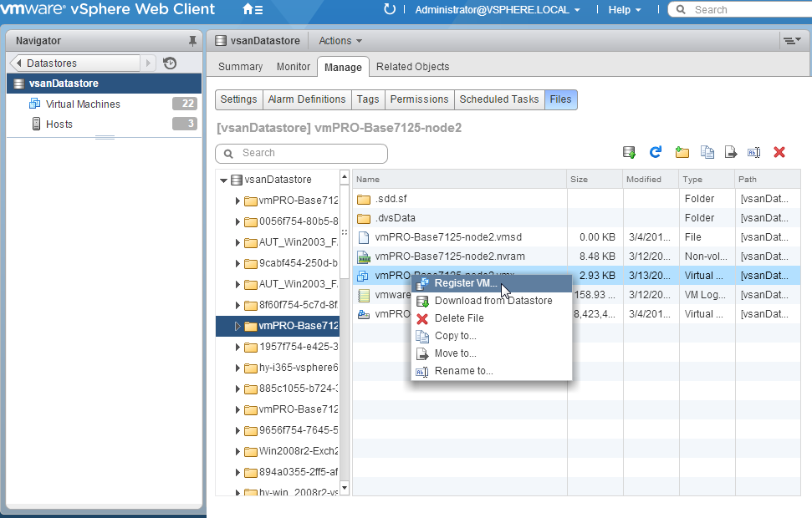This screenshot has height=518, width=812.
Task: Open the Actions dropdown menu
Action: (339, 40)
